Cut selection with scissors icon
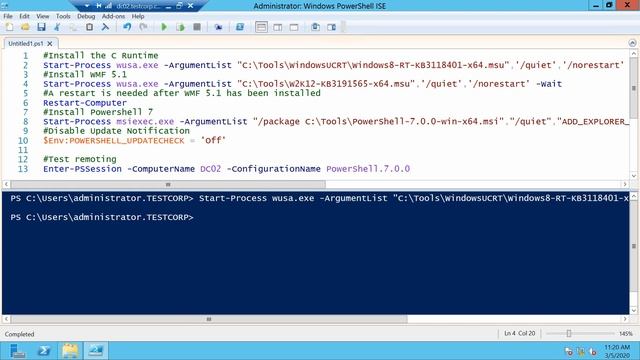This screenshot has width=640, height=360. (57, 27)
